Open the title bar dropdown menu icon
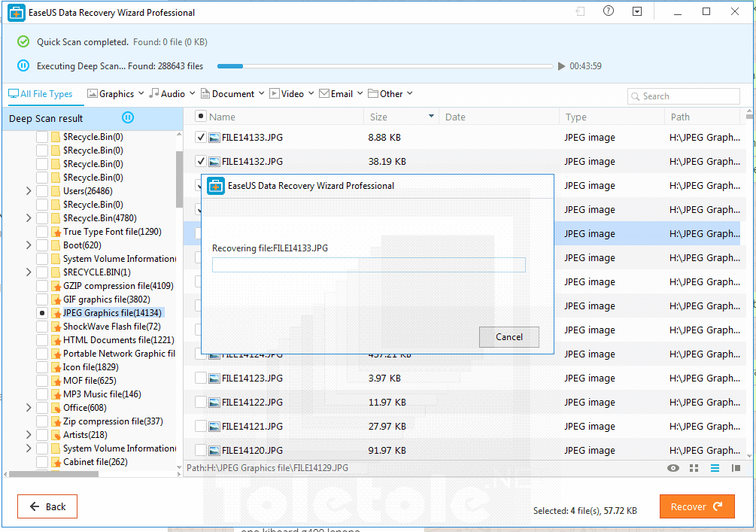 click(637, 11)
